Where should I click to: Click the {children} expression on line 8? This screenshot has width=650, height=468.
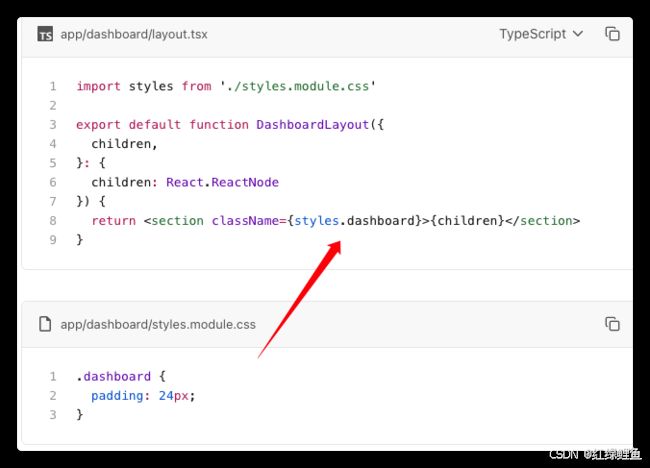coord(468,221)
